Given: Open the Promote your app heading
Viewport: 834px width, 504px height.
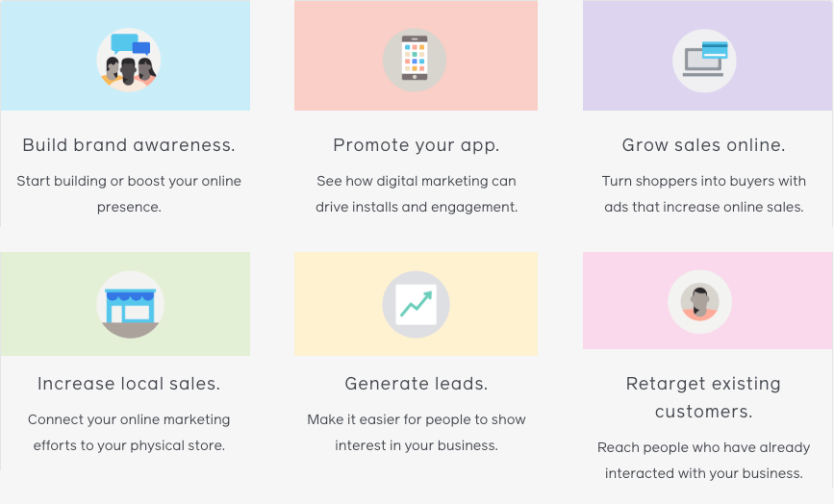Looking at the screenshot, I should coord(417,145).
